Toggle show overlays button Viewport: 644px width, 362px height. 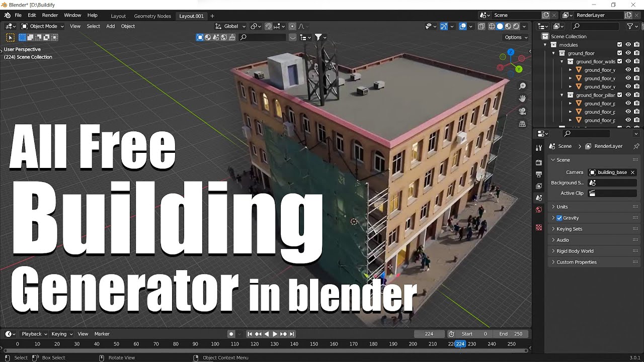462,26
